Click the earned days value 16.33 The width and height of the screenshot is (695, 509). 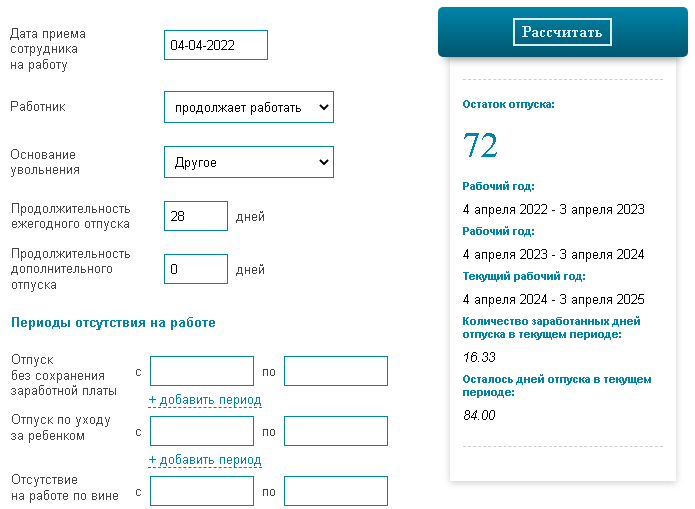point(480,357)
